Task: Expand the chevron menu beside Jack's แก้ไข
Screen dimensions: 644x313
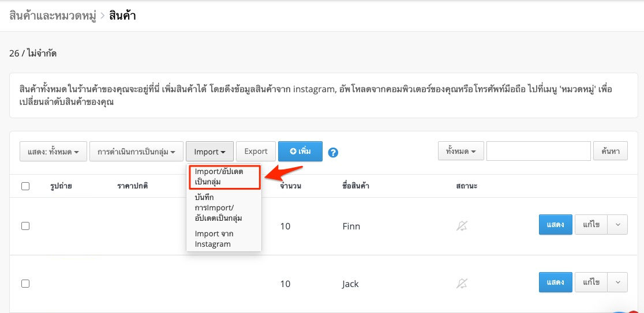Action: pos(617,282)
